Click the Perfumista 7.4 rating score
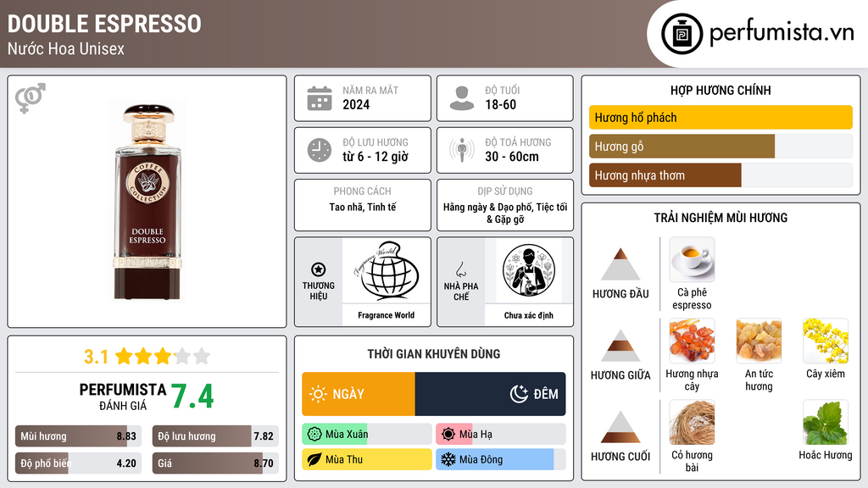This screenshot has height=488, width=868. coord(192,396)
